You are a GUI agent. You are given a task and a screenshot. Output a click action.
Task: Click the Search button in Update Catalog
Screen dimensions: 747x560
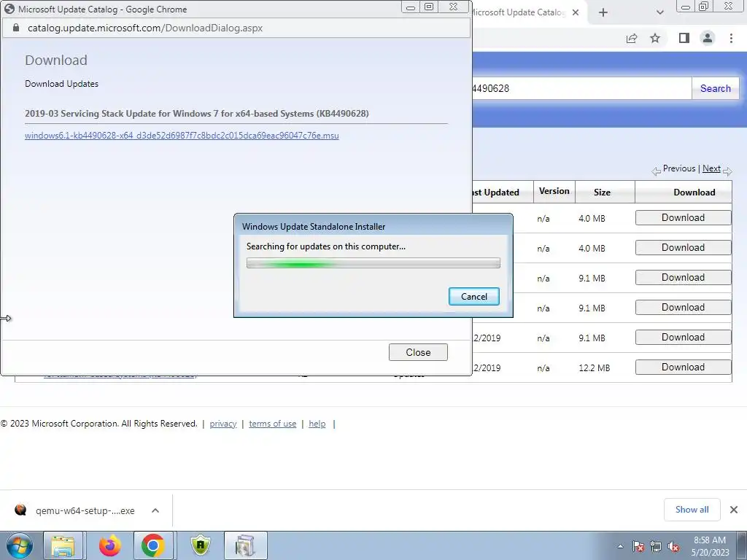click(715, 88)
